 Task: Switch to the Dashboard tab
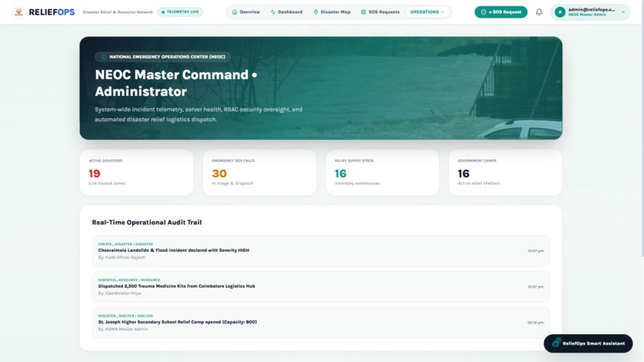click(x=286, y=12)
